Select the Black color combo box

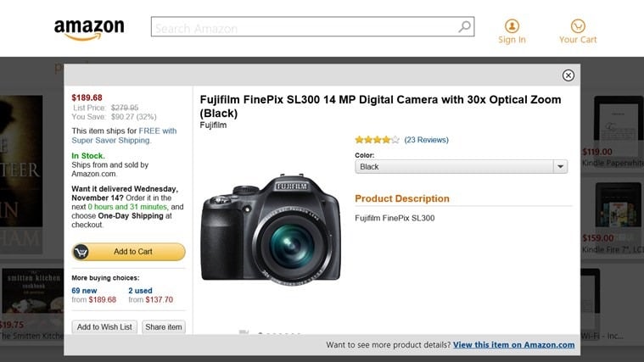(453, 167)
